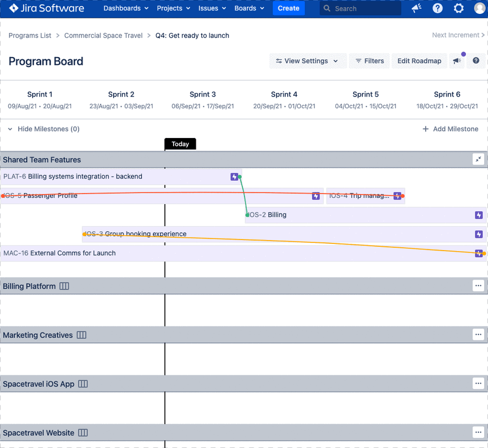Open the Projects menu
This screenshot has height=448, width=488.
pyautogui.click(x=174, y=8)
